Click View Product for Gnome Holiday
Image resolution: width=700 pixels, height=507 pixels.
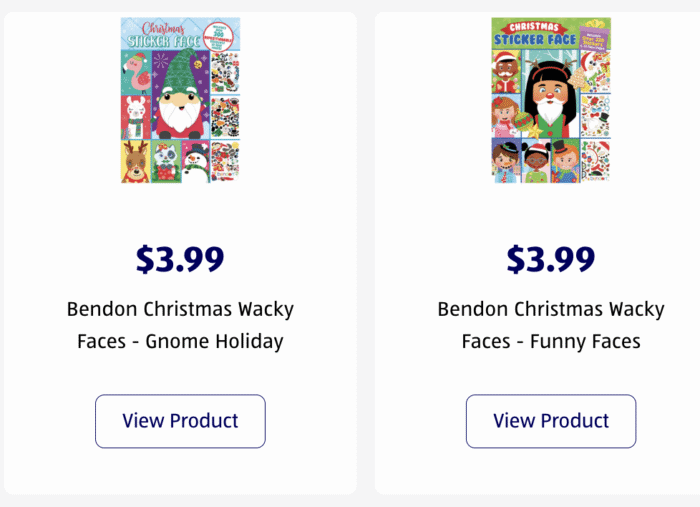180,421
